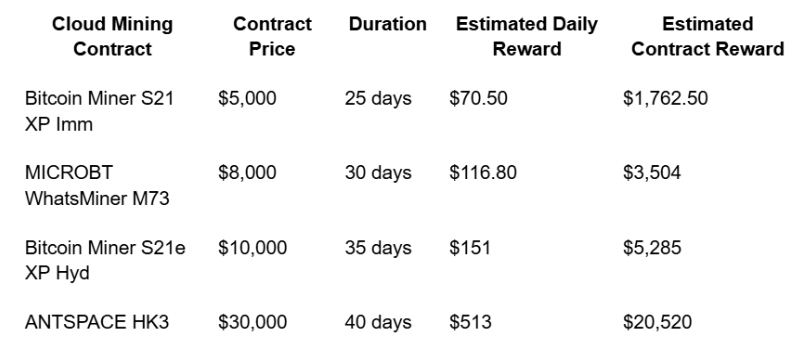Click the 40 days duration cell
Screen dimensions: 805x362
coord(378,322)
